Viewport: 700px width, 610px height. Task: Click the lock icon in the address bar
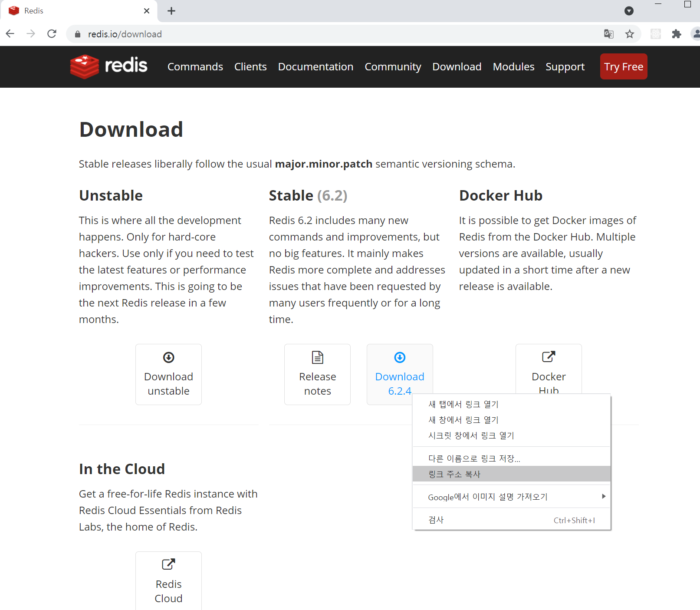point(78,34)
